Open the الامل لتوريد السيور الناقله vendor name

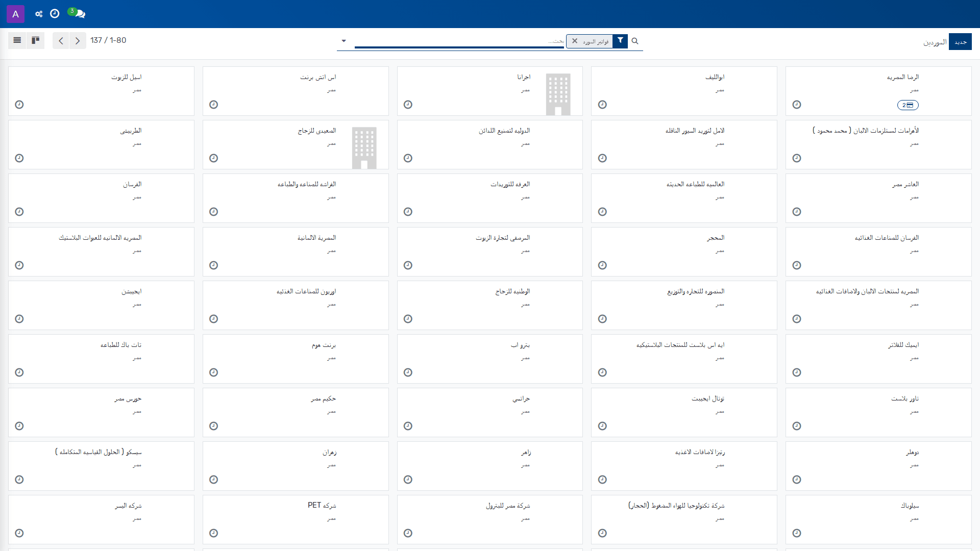(695, 131)
